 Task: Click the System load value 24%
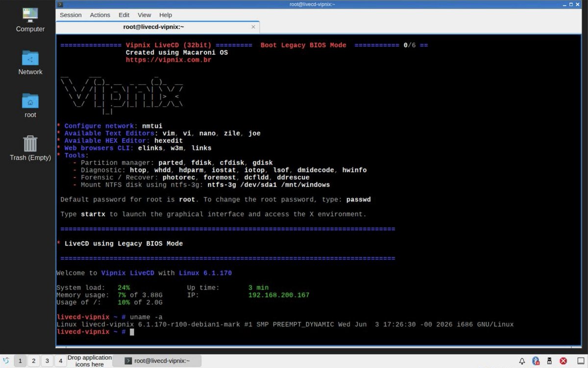[x=123, y=287]
